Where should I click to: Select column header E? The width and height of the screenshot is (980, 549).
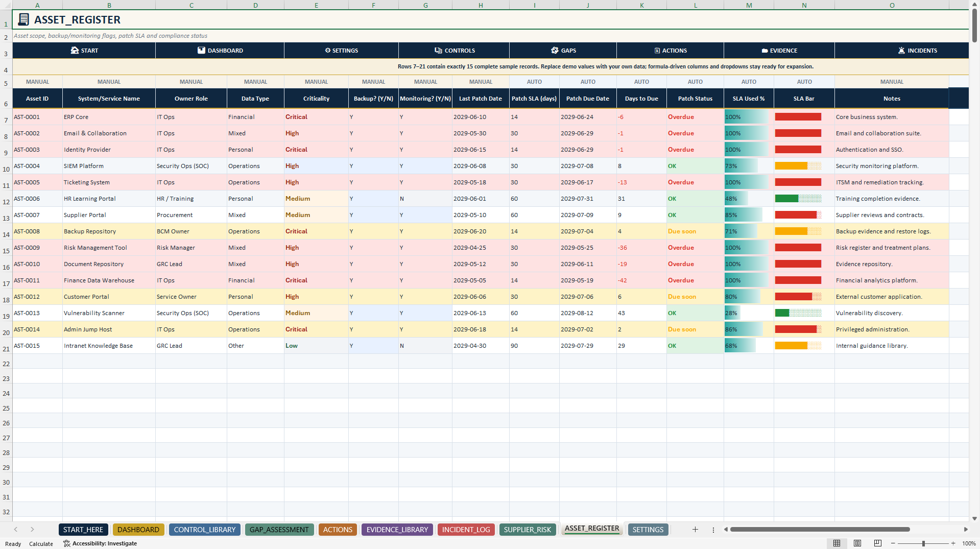[x=316, y=5]
